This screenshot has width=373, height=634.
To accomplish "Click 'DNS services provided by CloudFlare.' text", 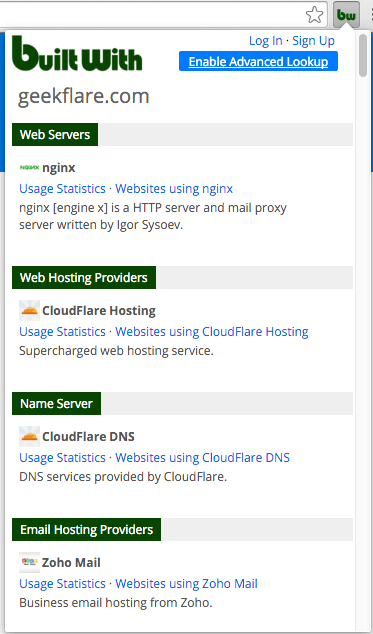I will [x=123, y=477].
